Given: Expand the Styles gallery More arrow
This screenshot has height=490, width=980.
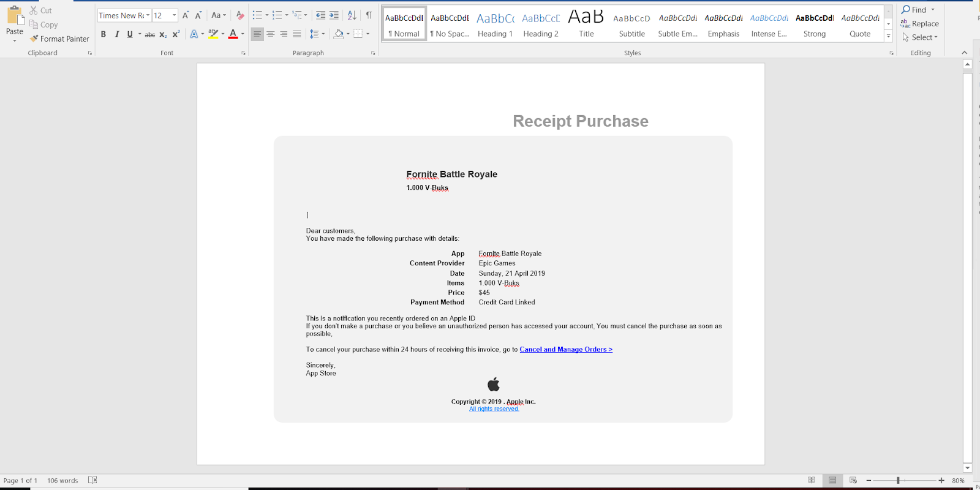Looking at the screenshot, I should click(888, 37).
